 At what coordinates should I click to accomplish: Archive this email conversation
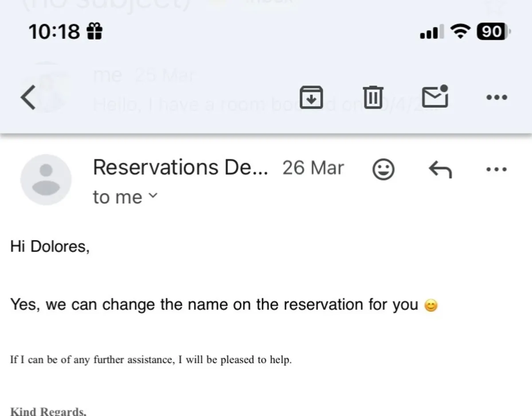pos(311,97)
